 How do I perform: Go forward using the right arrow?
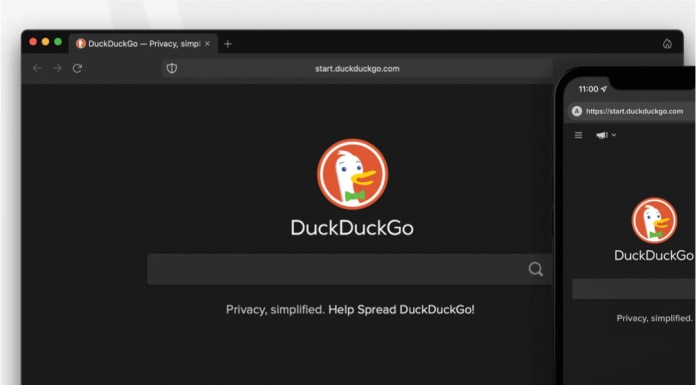pyautogui.click(x=57, y=68)
